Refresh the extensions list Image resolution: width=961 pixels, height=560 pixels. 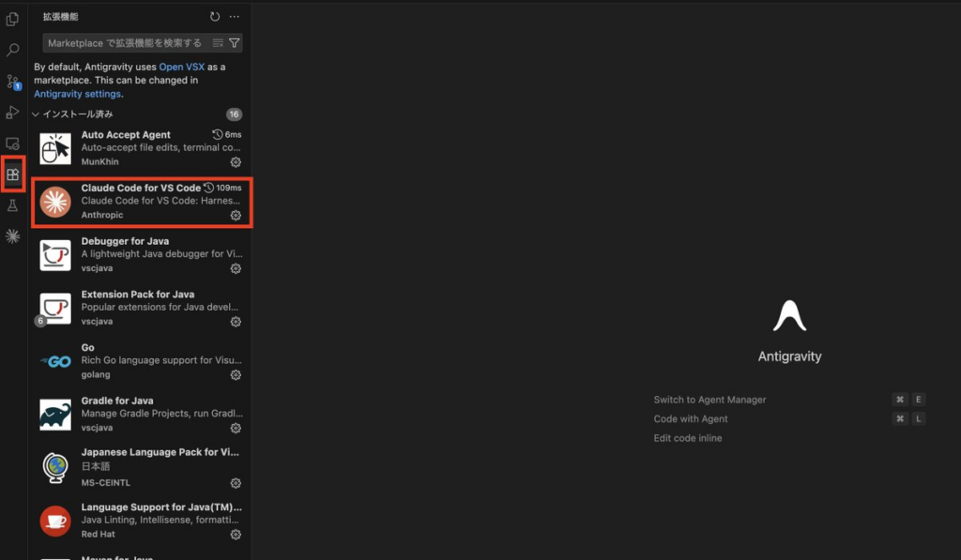pyautogui.click(x=215, y=17)
